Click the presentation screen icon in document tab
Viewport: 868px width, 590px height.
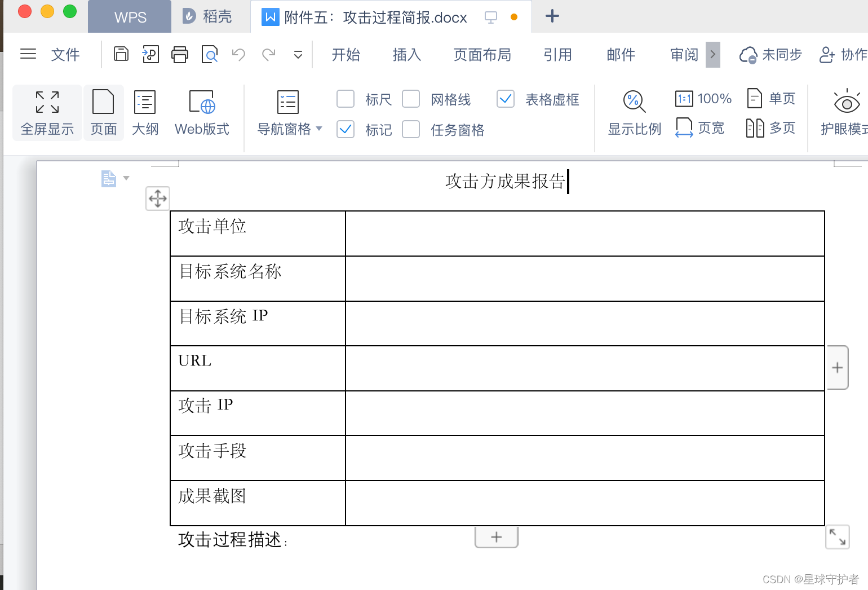click(491, 17)
